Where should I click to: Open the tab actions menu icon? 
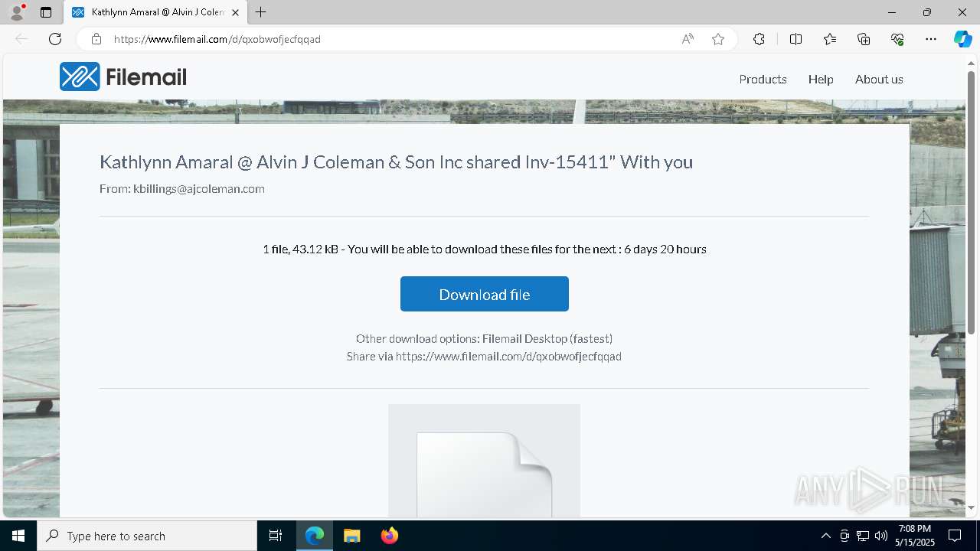click(46, 12)
